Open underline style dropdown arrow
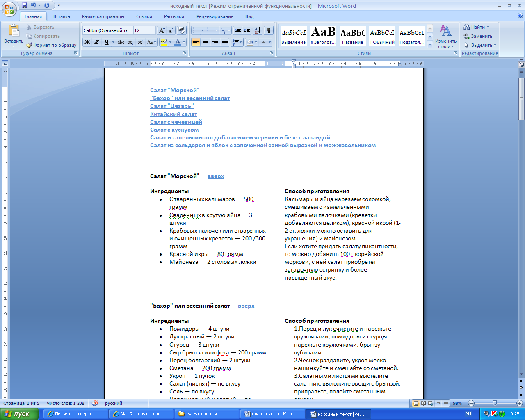The height and width of the screenshot is (420, 525). point(113,42)
